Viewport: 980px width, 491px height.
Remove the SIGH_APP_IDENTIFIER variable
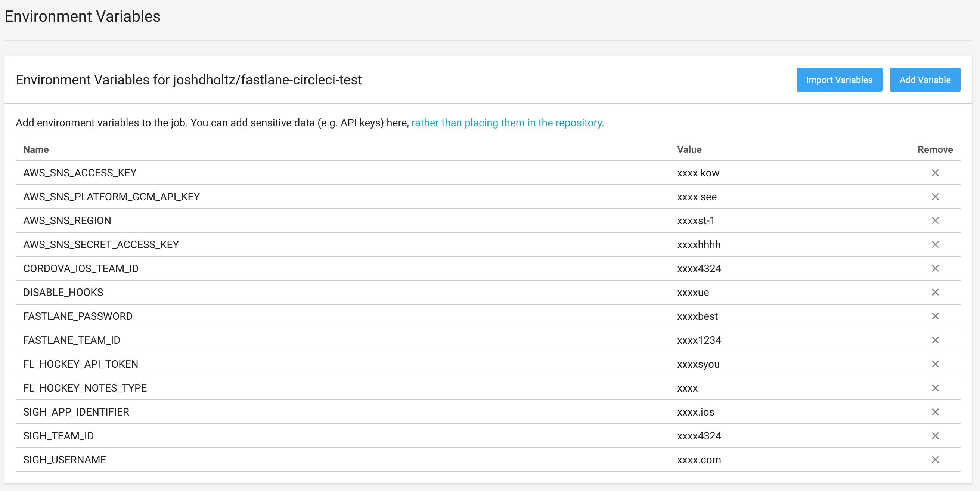[x=935, y=412]
